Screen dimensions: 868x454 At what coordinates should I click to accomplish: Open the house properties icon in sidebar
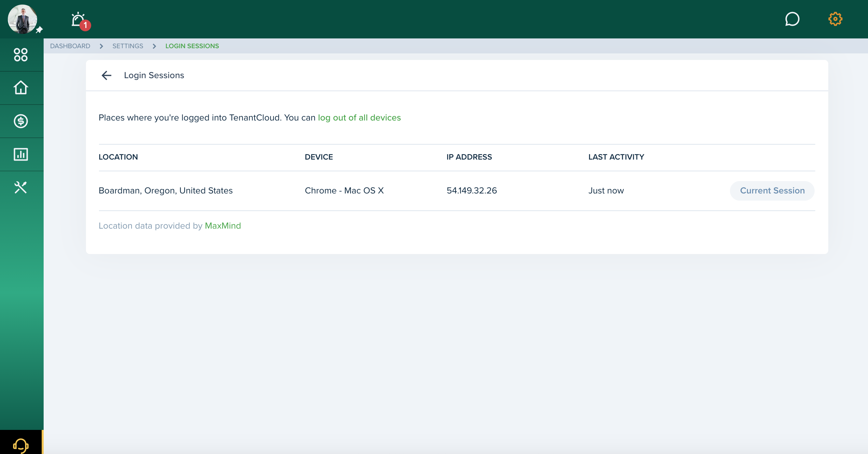21,88
